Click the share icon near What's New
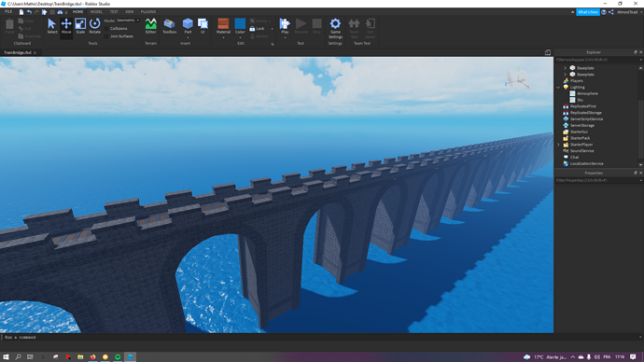This screenshot has height=362, width=644. pyautogui.click(x=611, y=12)
